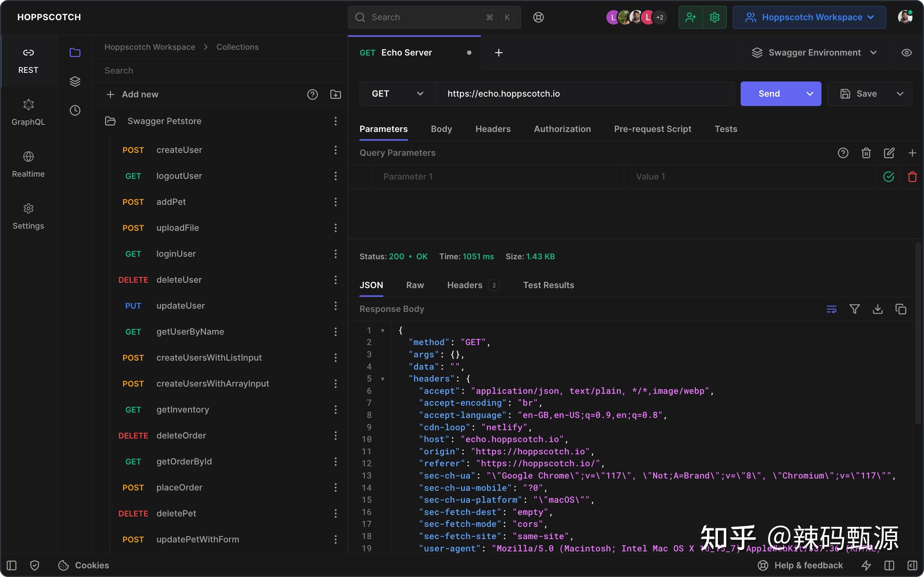Toggle wrap lines in the response viewer

(x=831, y=309)
